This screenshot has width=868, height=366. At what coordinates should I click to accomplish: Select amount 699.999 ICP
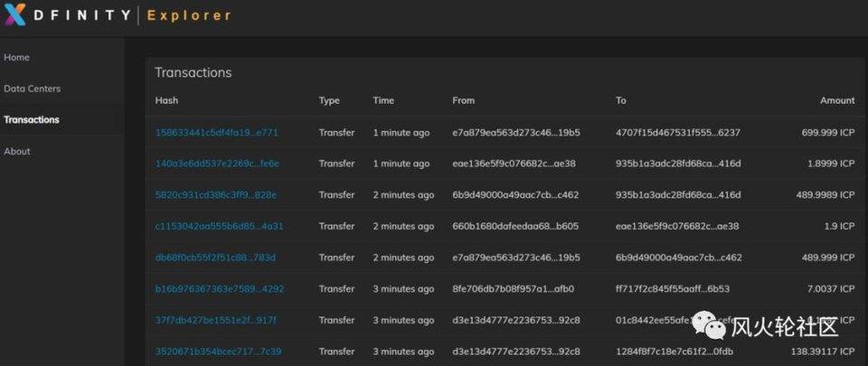tap(828, 133)
